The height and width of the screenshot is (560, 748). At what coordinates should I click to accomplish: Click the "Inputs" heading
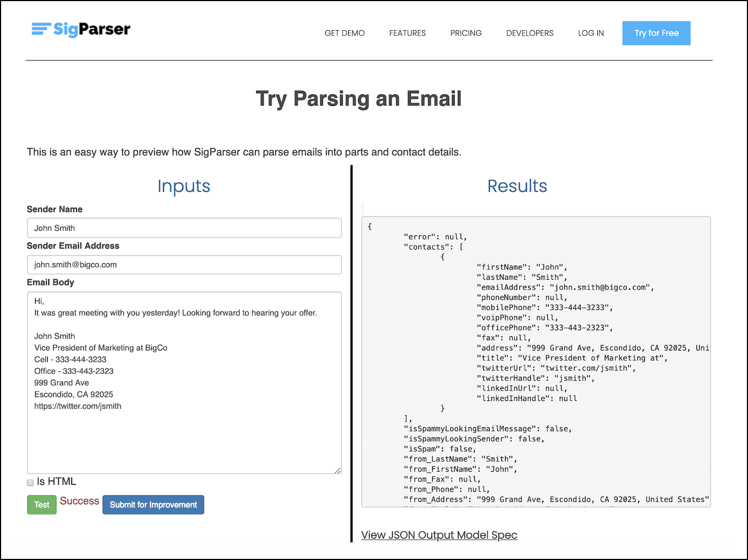pyautogui.click(x=184, y=186)
